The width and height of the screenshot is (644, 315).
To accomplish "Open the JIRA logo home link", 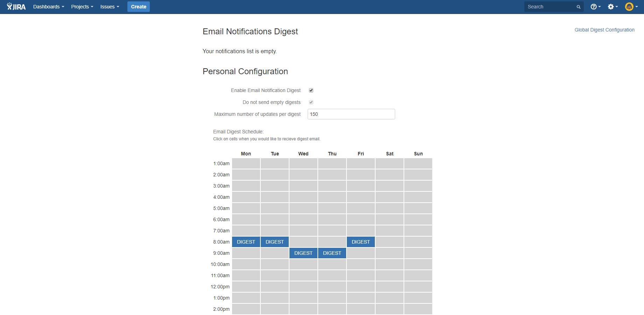I will point(16,7).
